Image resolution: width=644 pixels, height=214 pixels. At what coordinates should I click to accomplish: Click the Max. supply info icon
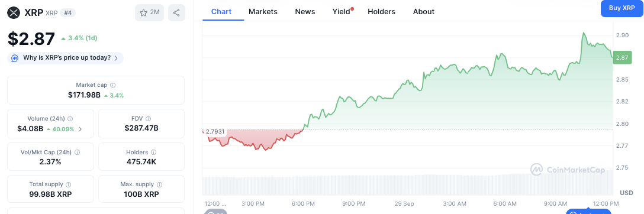tap(160, 185)
